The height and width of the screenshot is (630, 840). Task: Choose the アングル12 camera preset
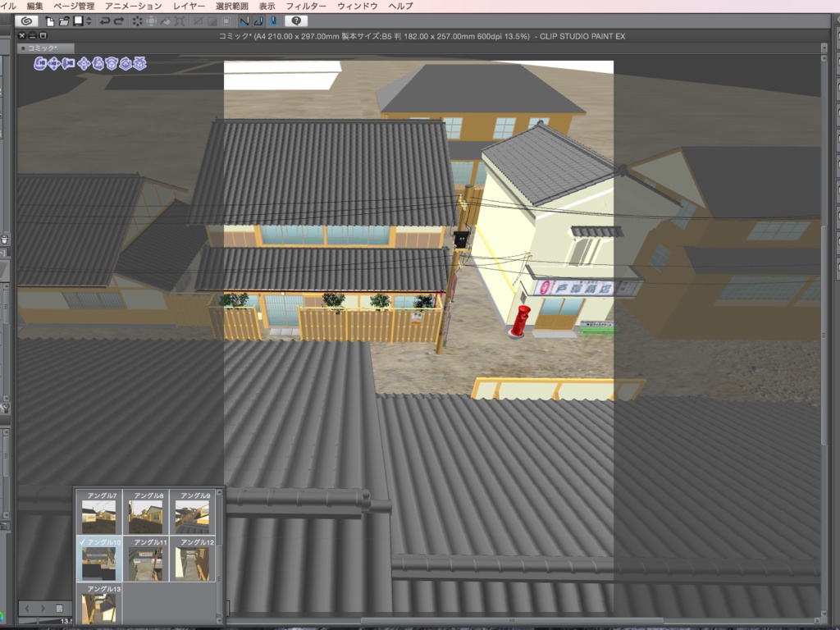(x=192, y=559)
